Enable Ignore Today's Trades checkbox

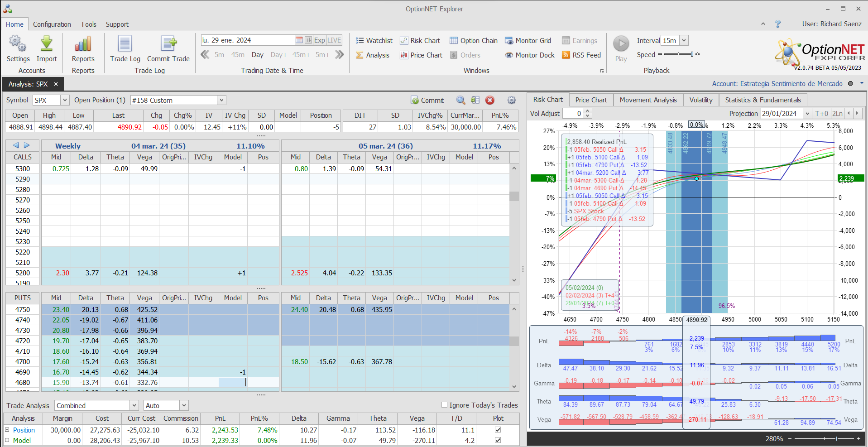[x=444, y=405]
